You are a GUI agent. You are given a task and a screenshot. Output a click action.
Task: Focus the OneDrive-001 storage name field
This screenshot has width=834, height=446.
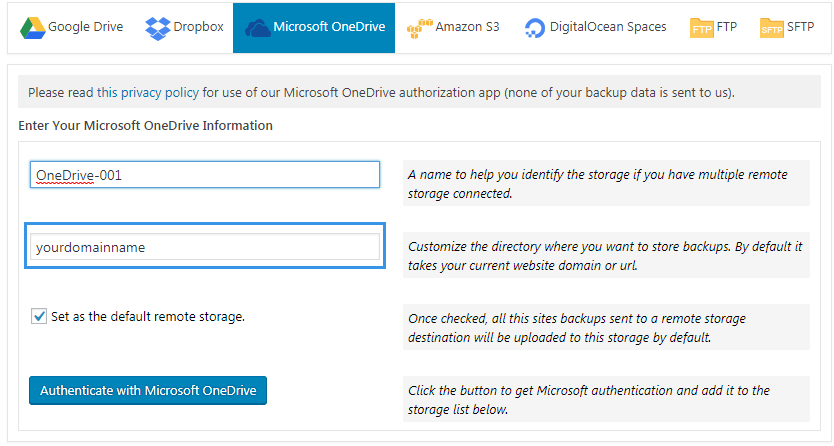(x=205, y=175)
